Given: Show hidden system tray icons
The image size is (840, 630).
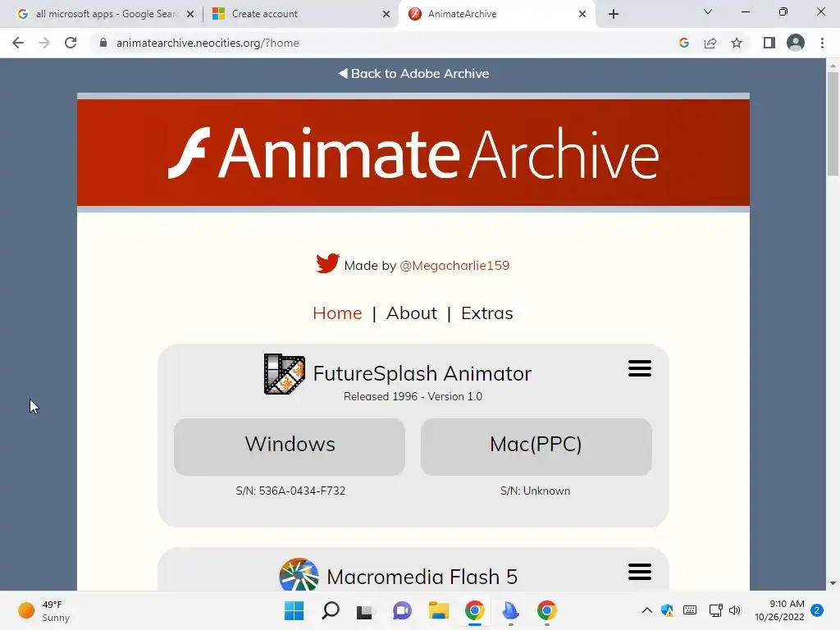Looking at the screenshot, I should click(x=646, y=610).
